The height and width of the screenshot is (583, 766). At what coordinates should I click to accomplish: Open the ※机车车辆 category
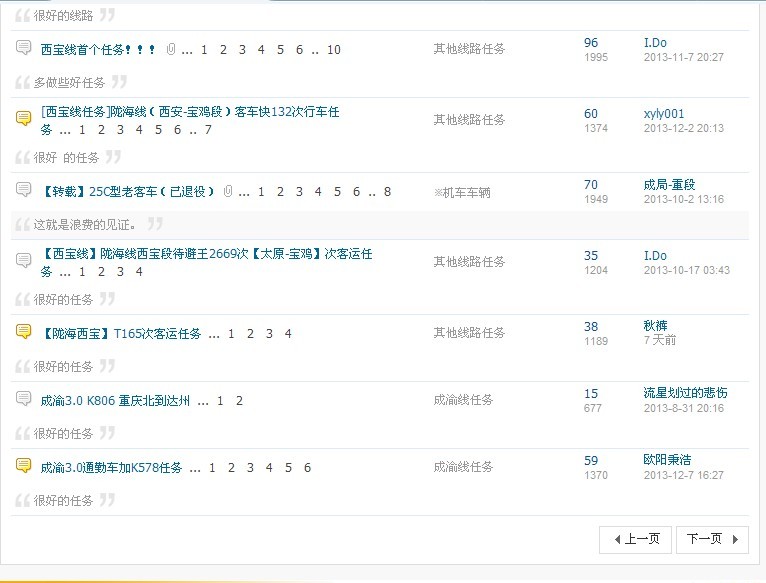[x=462, y=192]
